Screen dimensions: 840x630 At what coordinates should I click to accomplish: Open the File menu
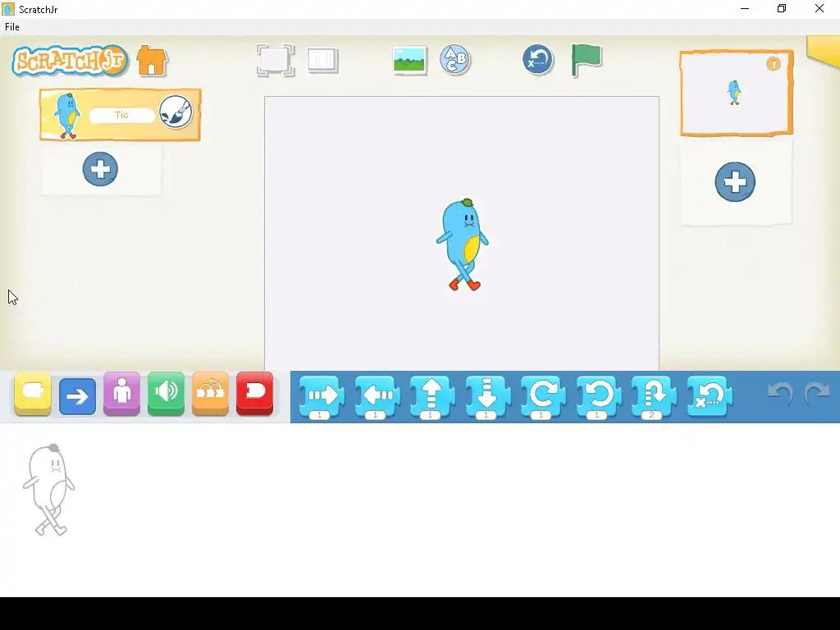point(11,27)
